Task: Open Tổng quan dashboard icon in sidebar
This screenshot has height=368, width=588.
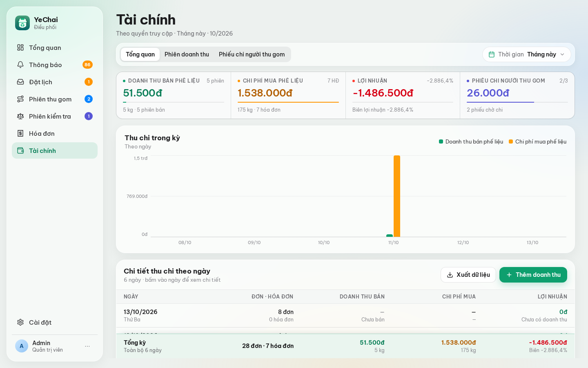Action: coord(20,47)
